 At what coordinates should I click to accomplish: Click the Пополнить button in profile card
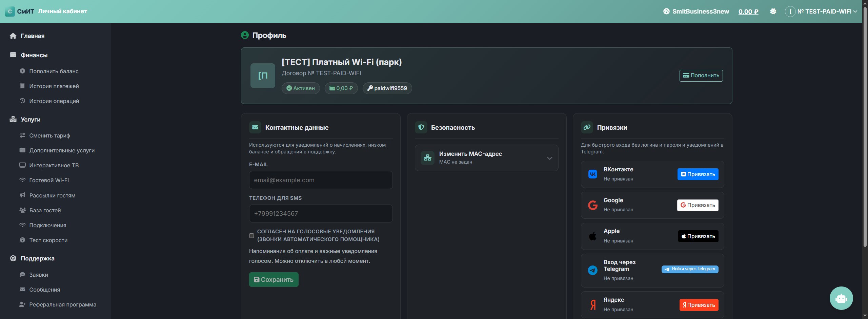click(x=701, y=76)
